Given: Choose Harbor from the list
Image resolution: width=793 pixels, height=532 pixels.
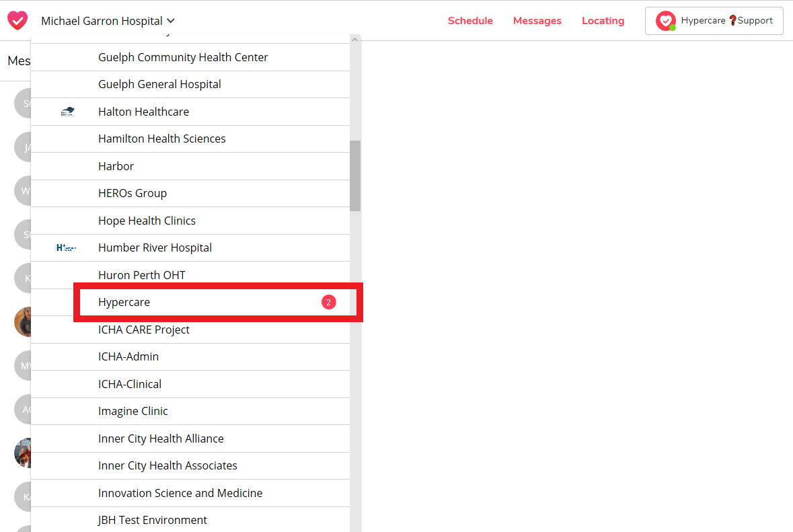Looking at the screenshot, I should coord(190,166).
